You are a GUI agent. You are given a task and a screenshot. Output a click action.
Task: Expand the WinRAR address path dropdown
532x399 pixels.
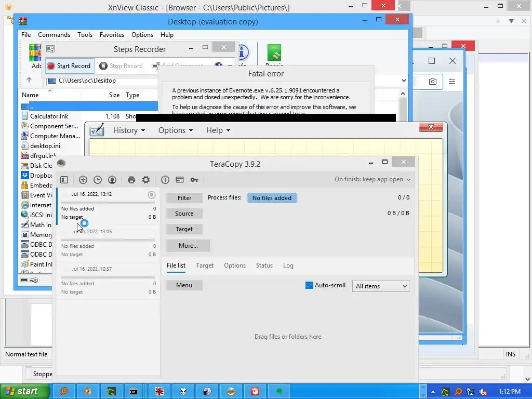click(404, 81)
